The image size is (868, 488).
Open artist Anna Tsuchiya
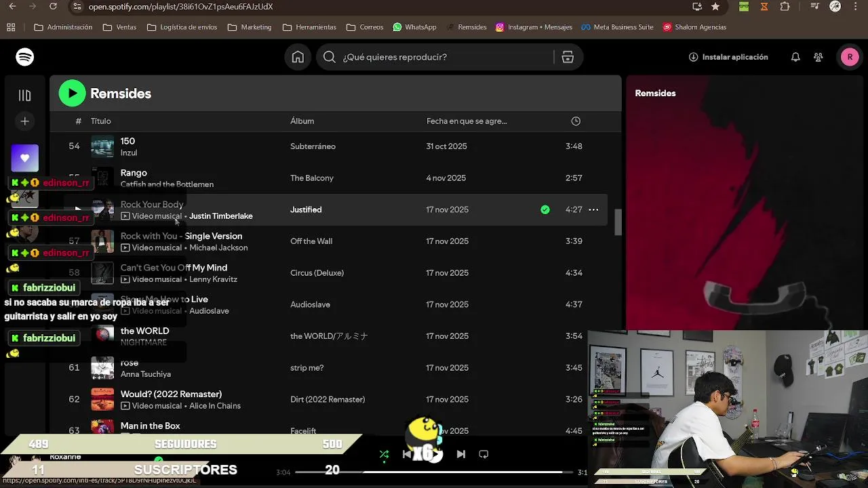(146, 374)
